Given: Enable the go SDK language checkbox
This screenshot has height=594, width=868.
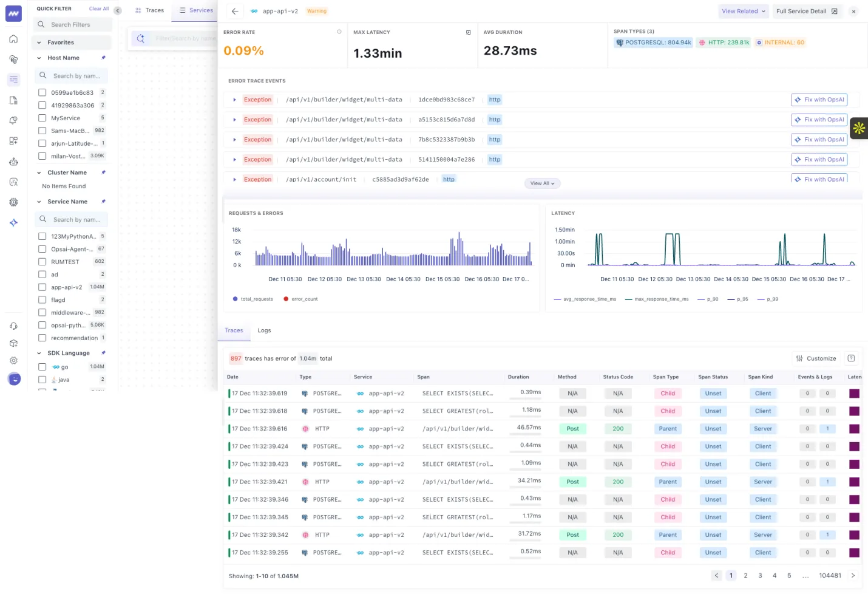Looking at the screenshot, I should 42,367.
